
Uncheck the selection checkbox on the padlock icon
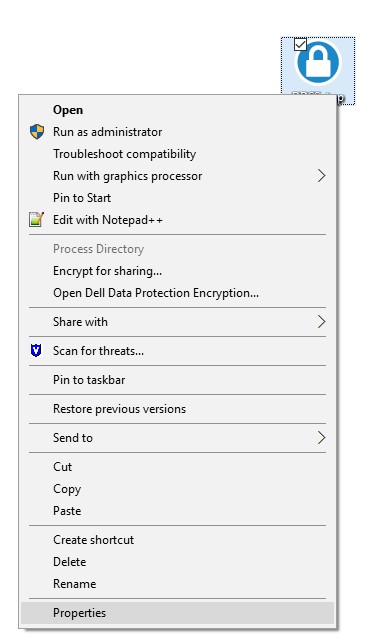(x=301, y=45)
